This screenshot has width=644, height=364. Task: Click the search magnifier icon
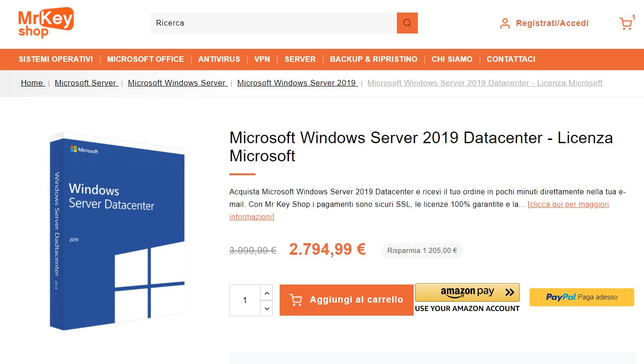(x=407, y=22)
